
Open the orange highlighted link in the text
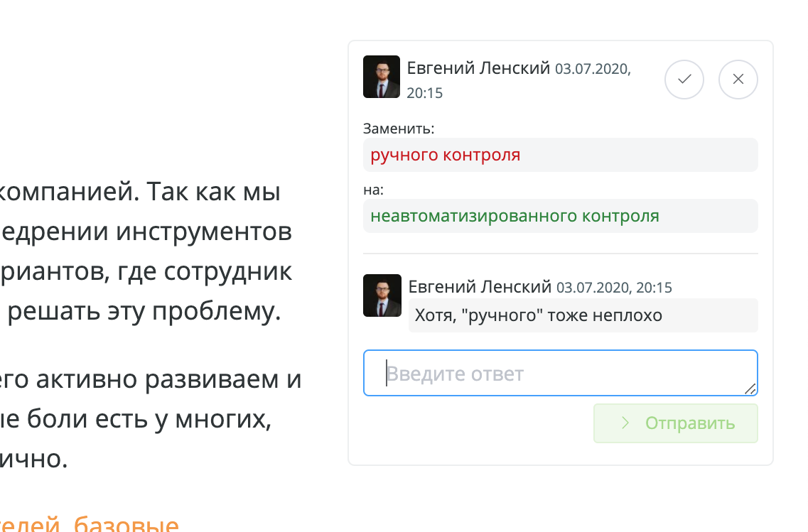tap(89, 526)
